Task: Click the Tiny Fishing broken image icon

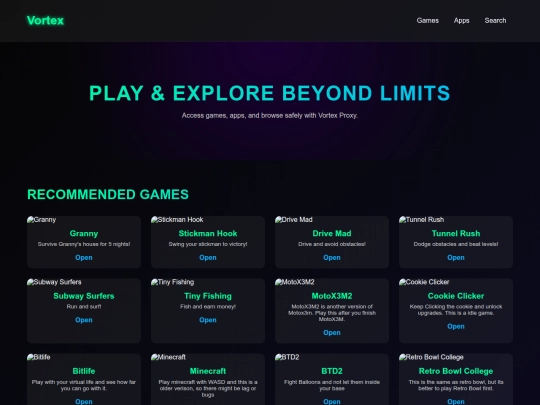Action: click(154, 282)
